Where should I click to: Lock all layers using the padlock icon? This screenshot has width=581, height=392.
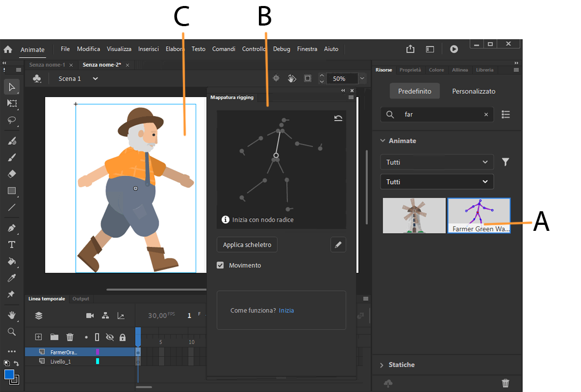click(123, 337)
